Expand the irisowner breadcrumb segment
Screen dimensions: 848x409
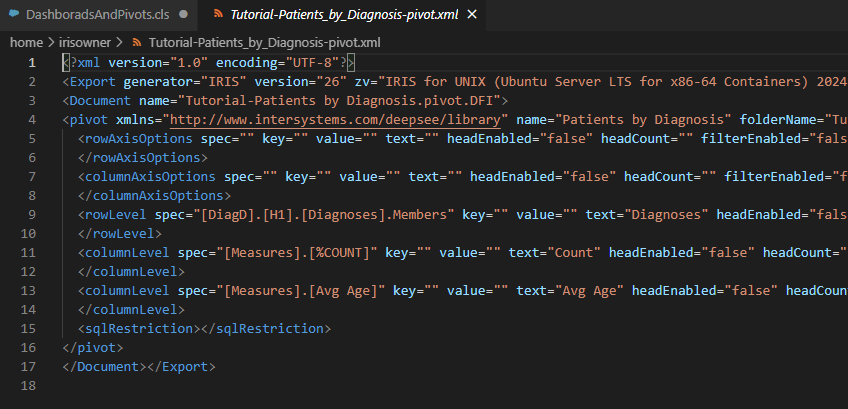coord(84,43)
